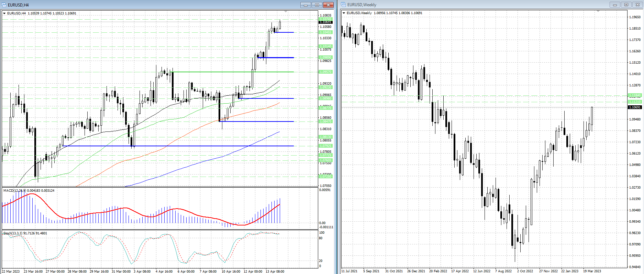Close the EURUSD,Weekly chart window

tap(637, 5)
